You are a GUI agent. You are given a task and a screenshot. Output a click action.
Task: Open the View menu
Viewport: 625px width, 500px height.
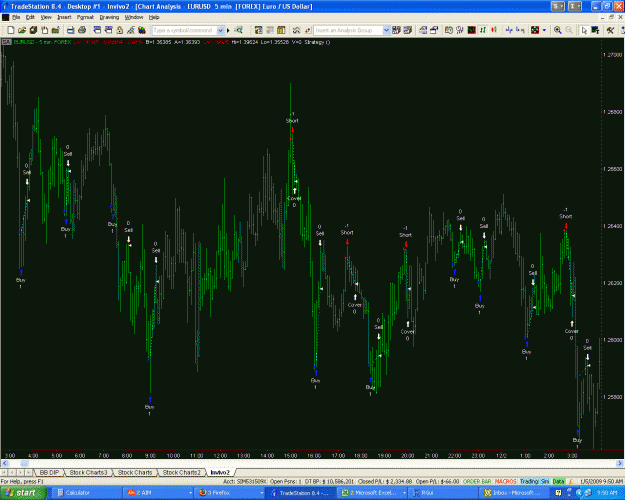46,17
